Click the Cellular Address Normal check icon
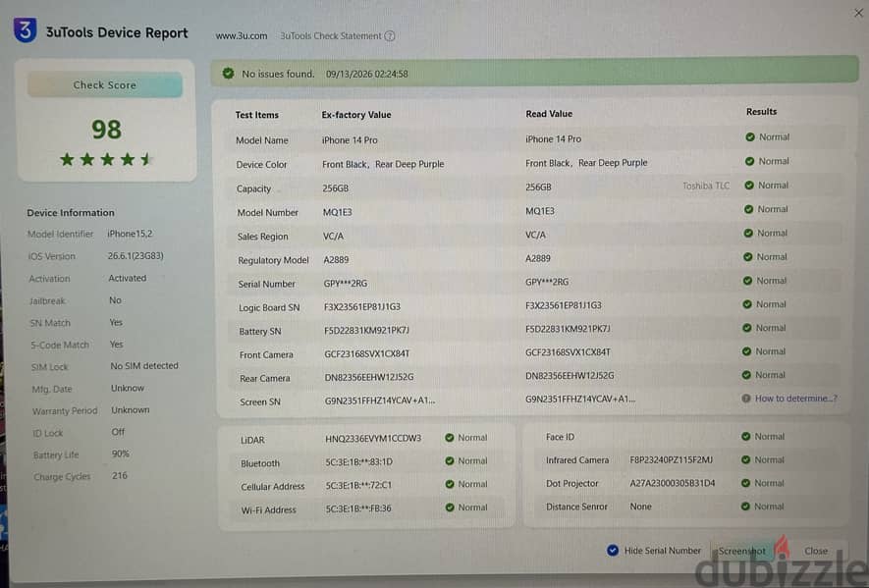This screenshot has height=588, width=869. [450, 484]
